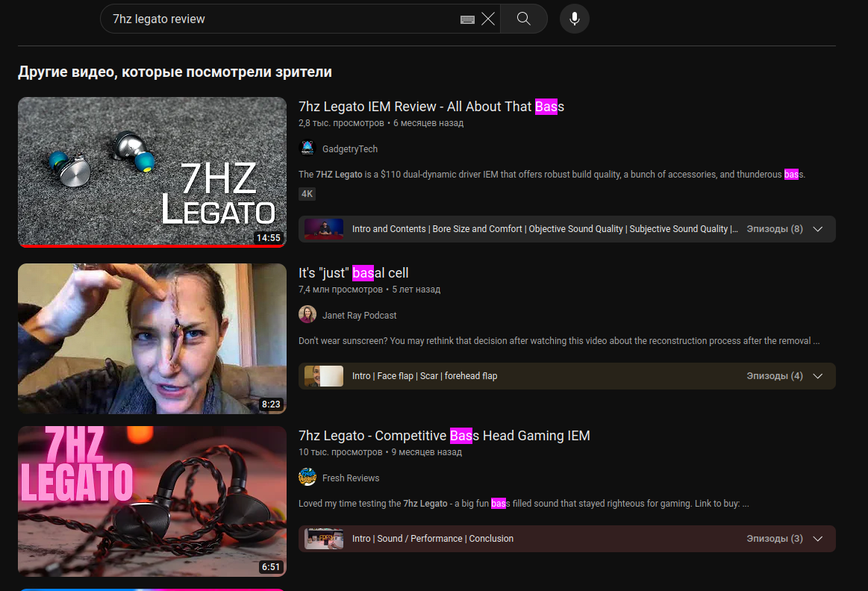Viewport: 868px width, 591px height.
Task: Click chapter preview for 'Intro and Contents'
Action: pyautogui.click(x=324, y=229)
